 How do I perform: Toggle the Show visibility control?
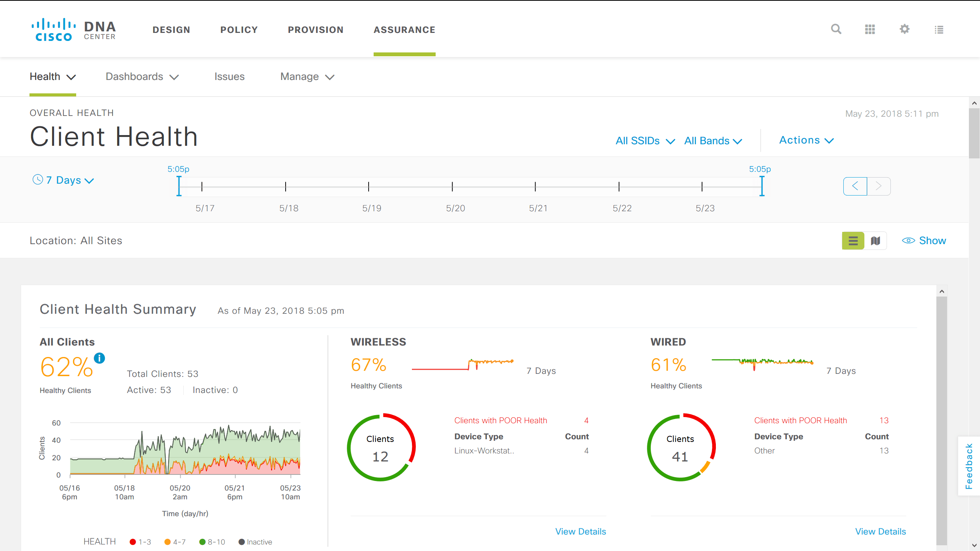tap(924, 240)
